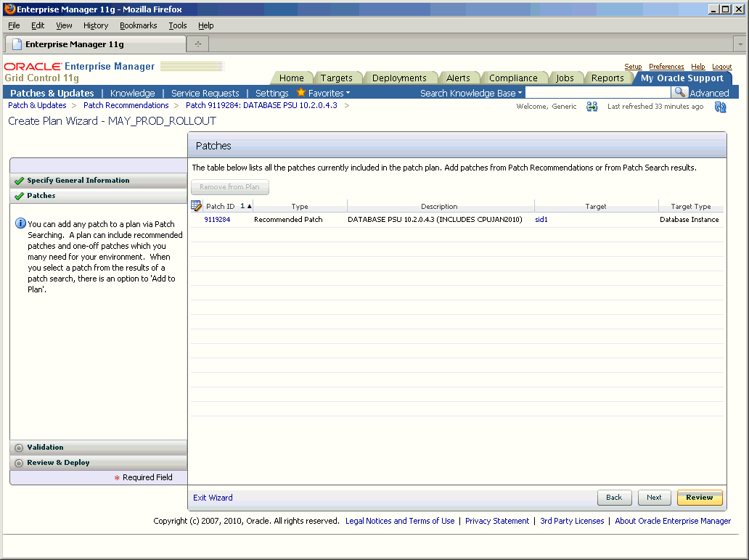Expand the Specify General Information step
Image resolution: width=749 pixels, height=560 pixels.
pos(99,181)
